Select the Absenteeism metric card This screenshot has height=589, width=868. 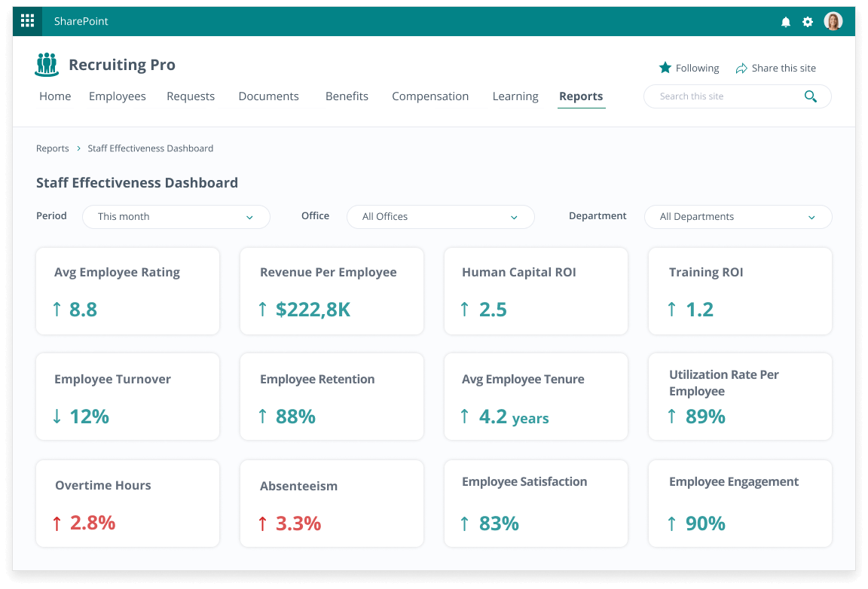pos(332,503)
